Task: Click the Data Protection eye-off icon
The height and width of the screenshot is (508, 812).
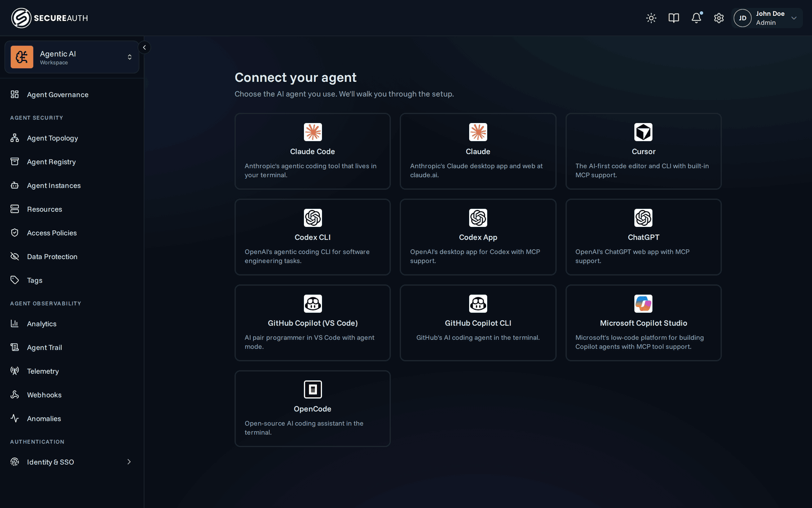Action: [x=15, y=256]
